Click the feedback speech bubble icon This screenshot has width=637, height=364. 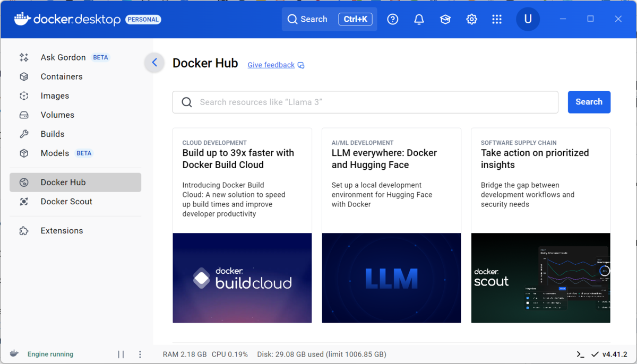301,65
